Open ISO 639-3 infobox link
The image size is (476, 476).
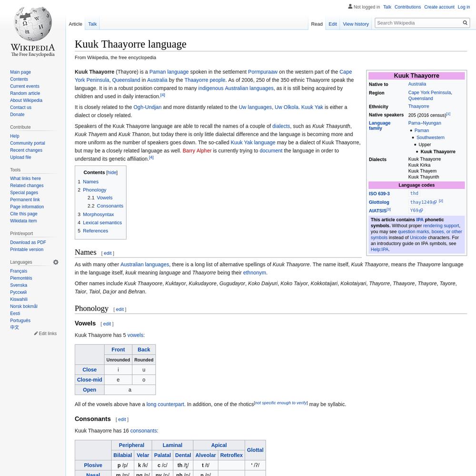(x=379, y=194)
